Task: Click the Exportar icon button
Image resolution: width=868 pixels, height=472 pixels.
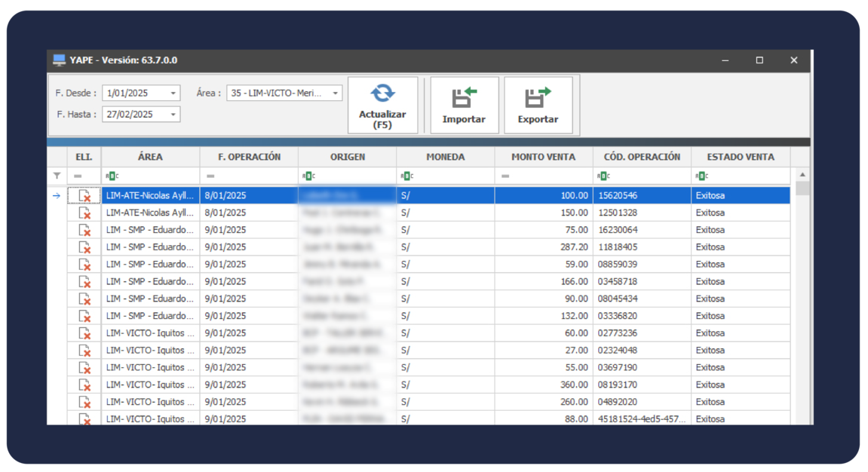Action: 538,105
